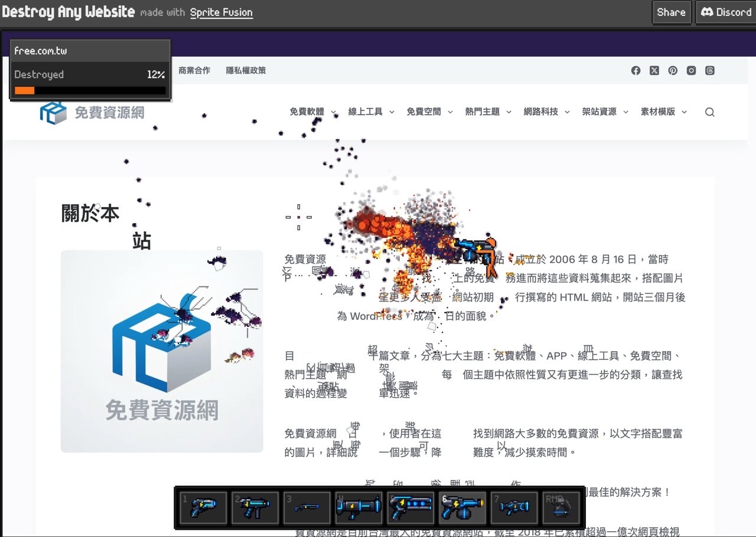
Task: Open the 隱私權政策 link
Action: coord(246,70)
